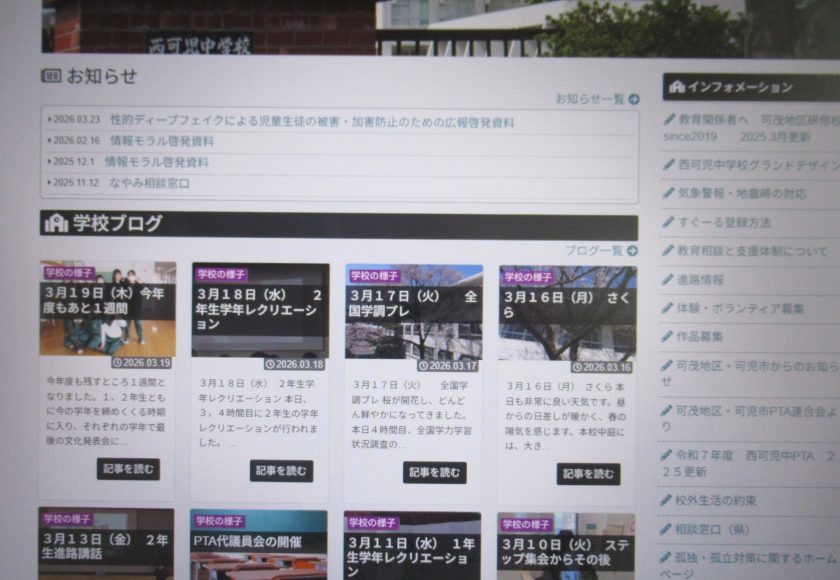Open 情報モラル啓発資料 notice dated 2025.12.1
Viewport: 840px width, 580px height.
coord(156,162)
